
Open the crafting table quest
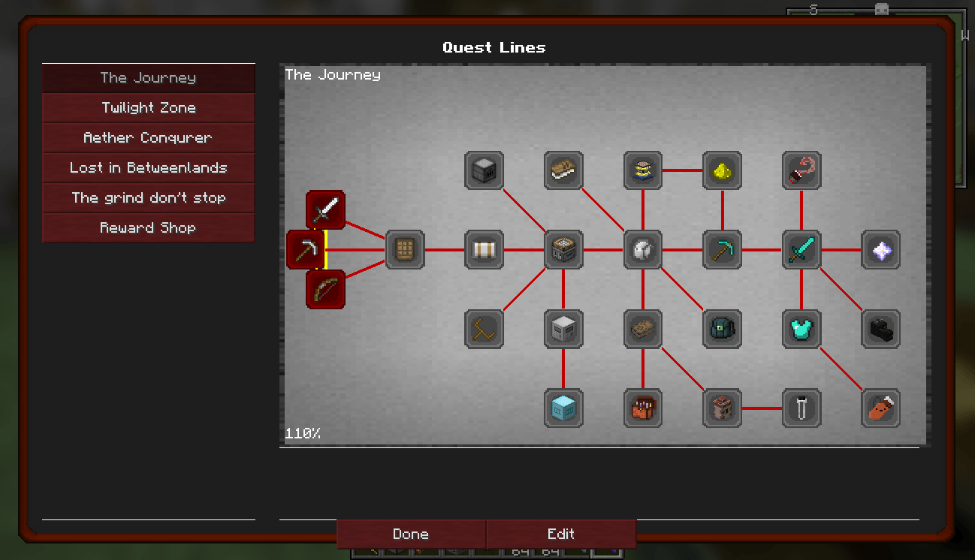(405, 249)
